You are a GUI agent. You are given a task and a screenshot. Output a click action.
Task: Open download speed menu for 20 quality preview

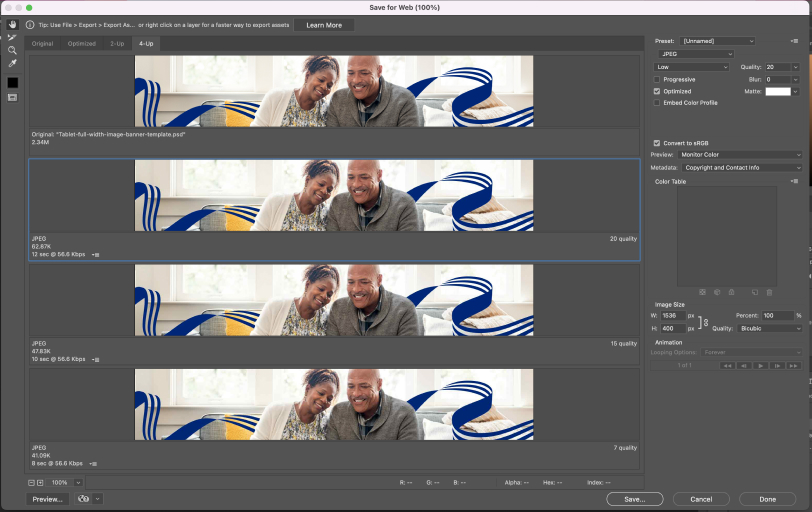pyautogui.click(x=96, y=255)
